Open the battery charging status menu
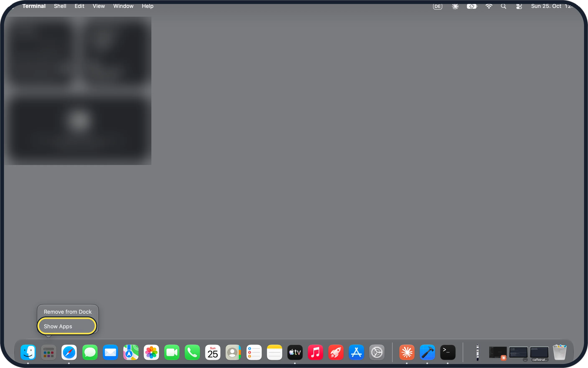The image size is (588, 368). (x=472, y=6)
